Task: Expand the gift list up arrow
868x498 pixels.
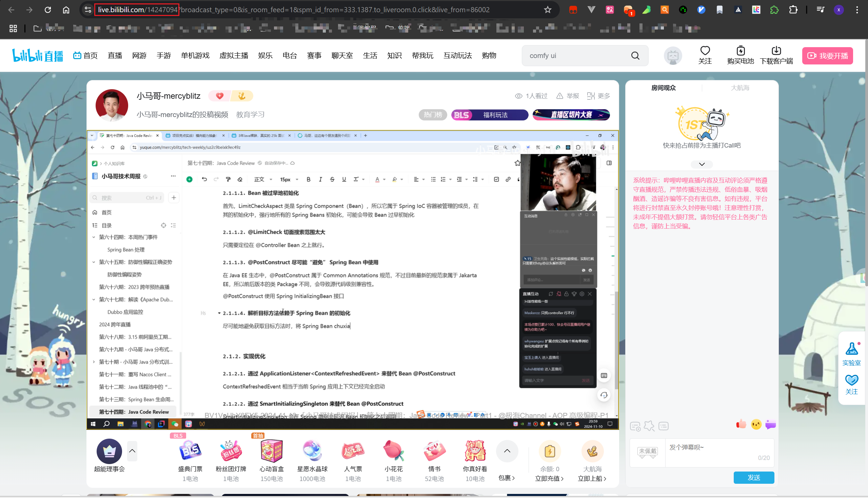Action: [x=507, y=451]
